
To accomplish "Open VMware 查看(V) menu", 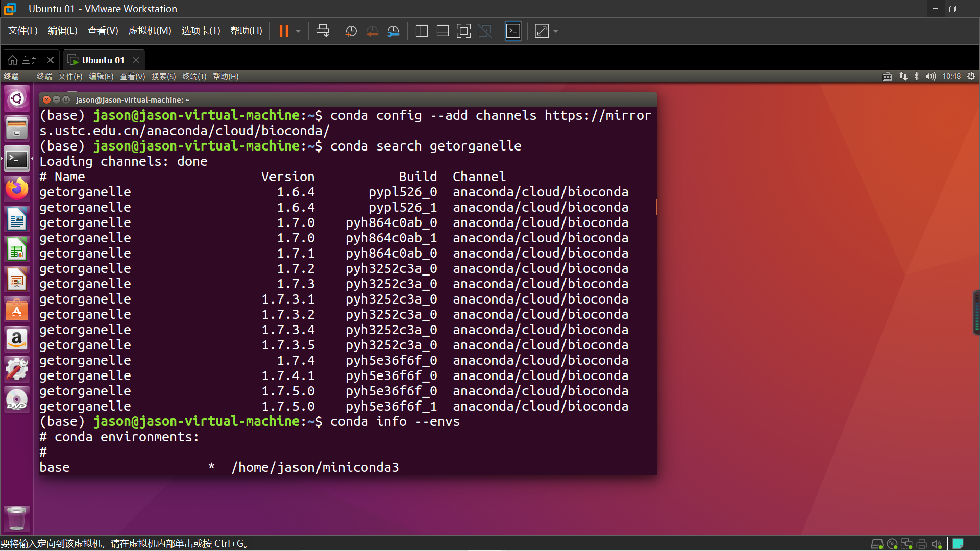I will click(x=103, y=31).
